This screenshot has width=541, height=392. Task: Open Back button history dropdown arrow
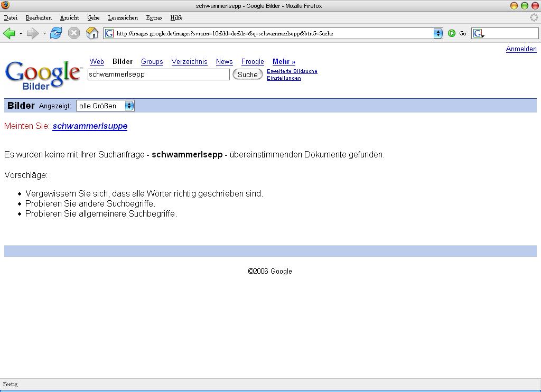click(21, 33)
